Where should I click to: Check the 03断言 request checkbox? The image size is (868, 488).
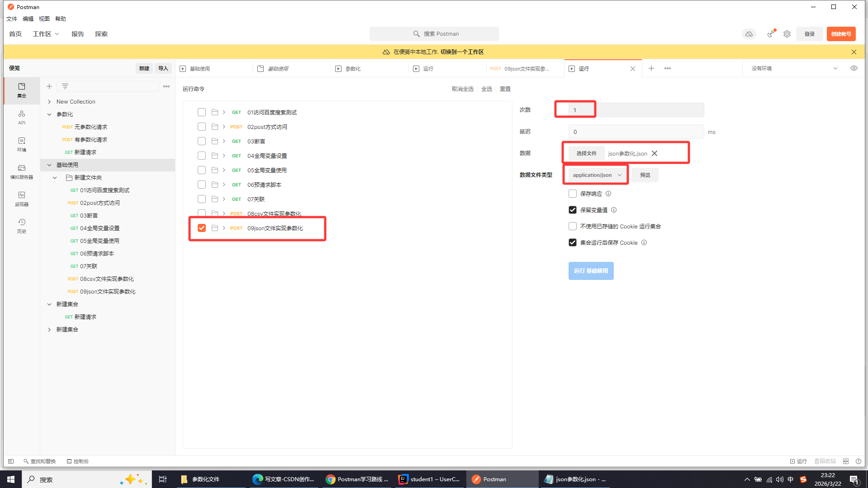202,141
